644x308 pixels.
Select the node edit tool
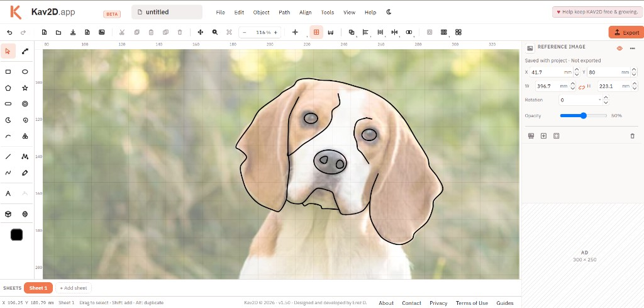25,52
